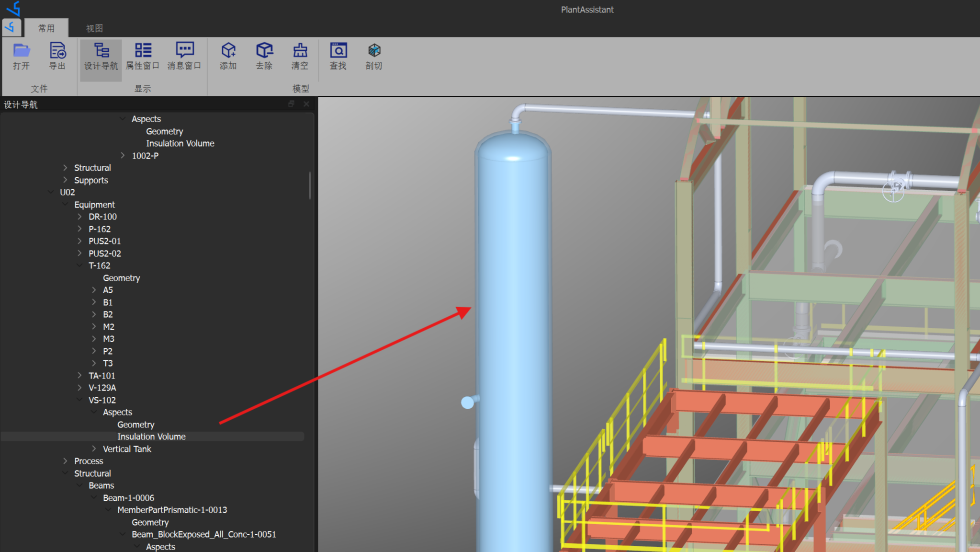Image resolution: width=980 pixels, height=552 pixels.
Task: Undock the 设计导航 panel with float icon
Action: tap(291, 104)
